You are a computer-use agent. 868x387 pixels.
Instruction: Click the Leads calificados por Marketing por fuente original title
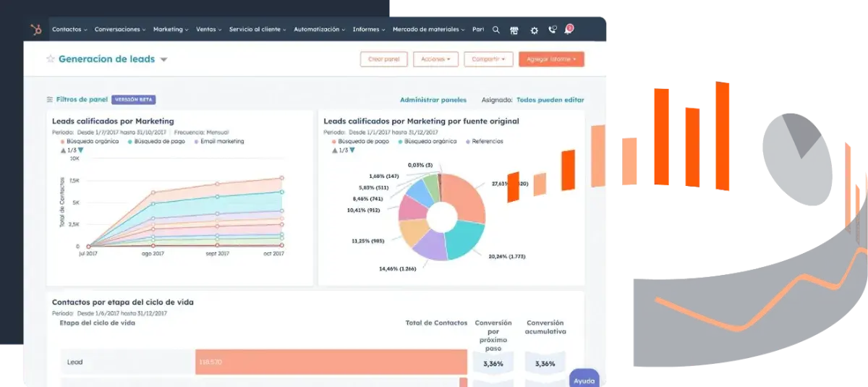pyautogui.click(x=421, y=122)
